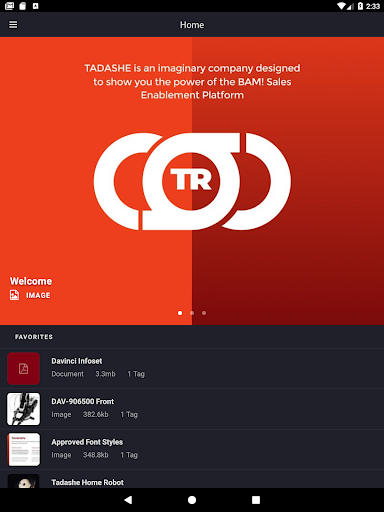Image resolution: width=384 pixels, height=512 pixels.
Task: Open the Approved Font Styles thumbnail
Action: pos(24,449)
